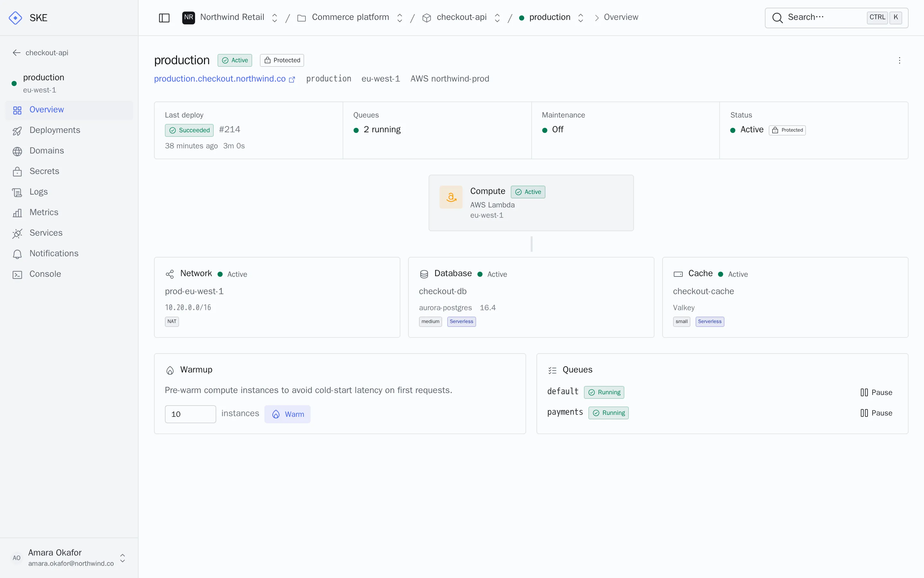The height and width of the screenshot is (578, 924).
Task: Click the Search field in the header
Action: tap(836, 18)
